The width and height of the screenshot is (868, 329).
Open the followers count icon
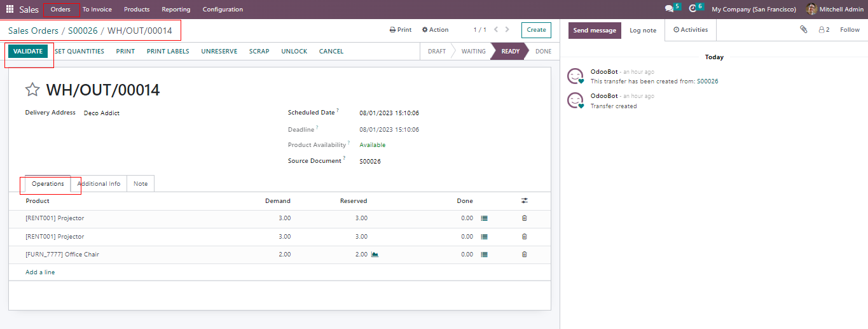click(824, 30)
